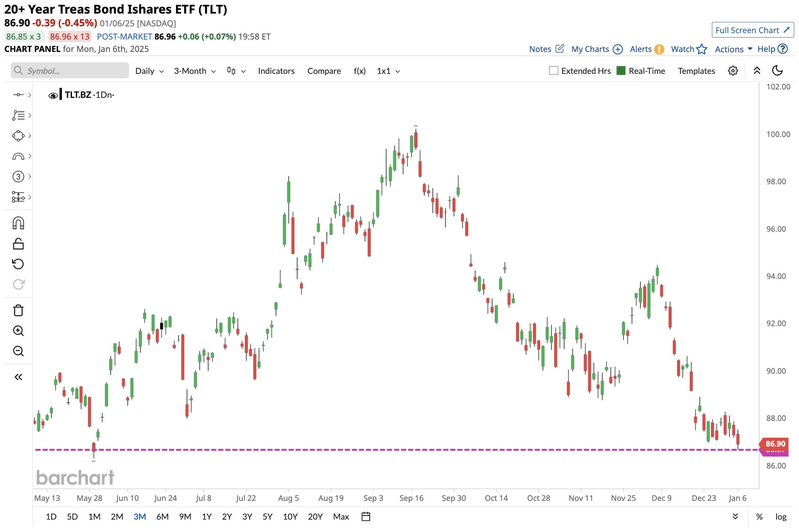799x532 pixels.
Task: Select the 5D time range
Action: (x=72, y=516)
